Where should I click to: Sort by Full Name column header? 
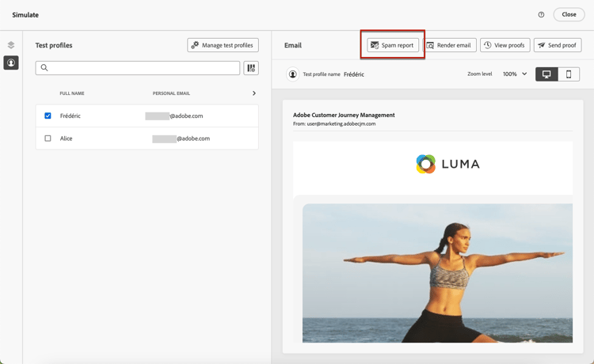[72, 93]
